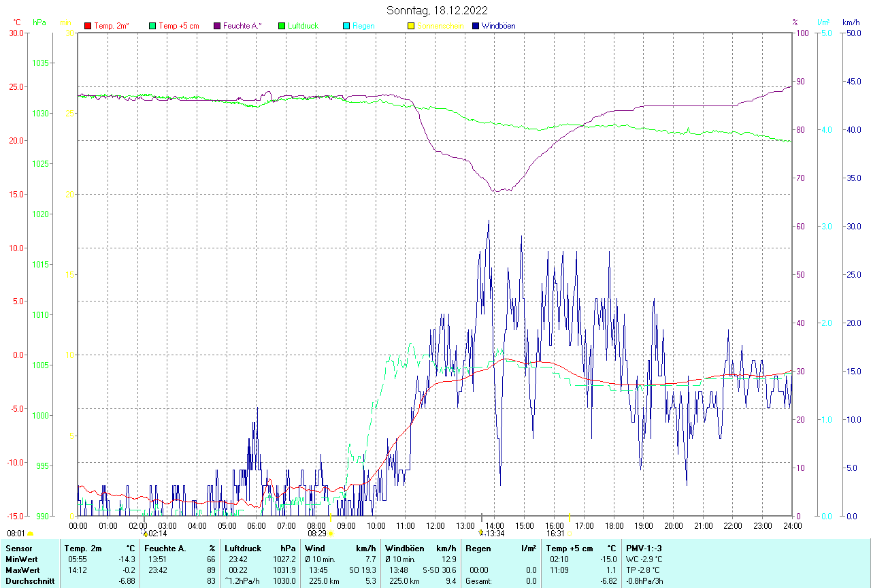
Task: Click the min pressure value 1027.2
Action: tap(284, 559)
